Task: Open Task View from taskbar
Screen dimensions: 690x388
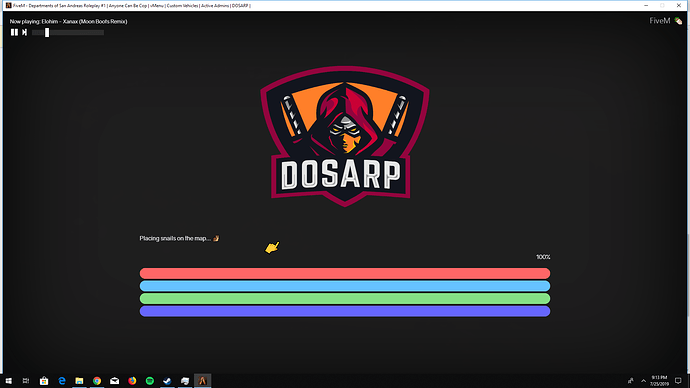Action: click(26, 381)
